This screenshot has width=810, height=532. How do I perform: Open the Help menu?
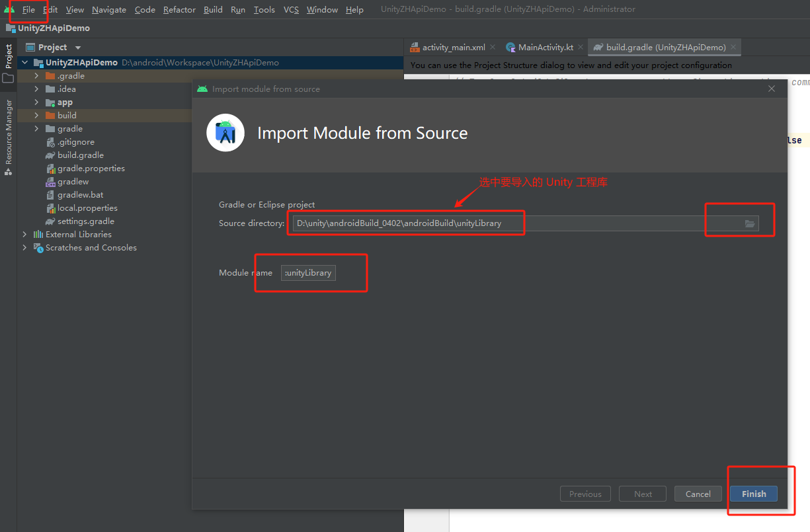[x=354, y=9]
